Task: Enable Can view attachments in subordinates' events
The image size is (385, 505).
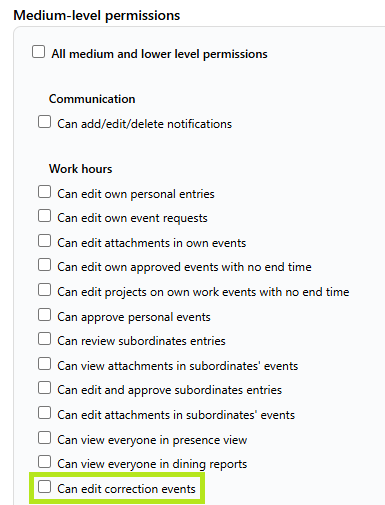Action: (44, 364)
